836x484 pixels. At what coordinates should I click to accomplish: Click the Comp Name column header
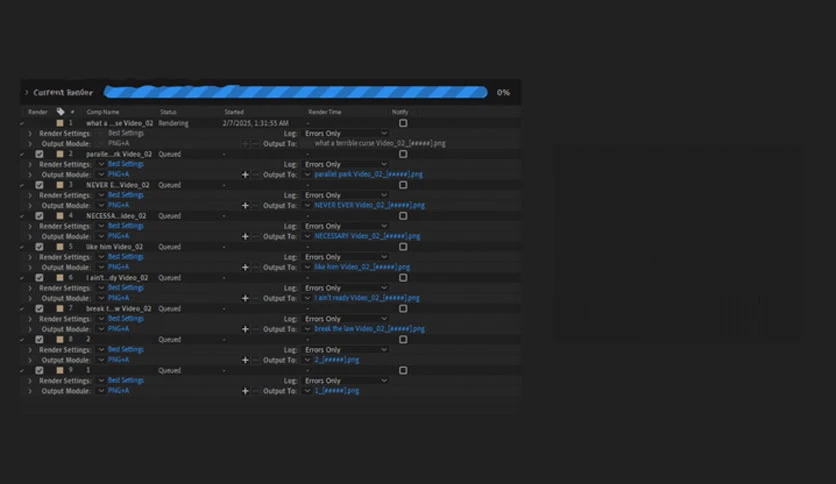coord(103,112)
